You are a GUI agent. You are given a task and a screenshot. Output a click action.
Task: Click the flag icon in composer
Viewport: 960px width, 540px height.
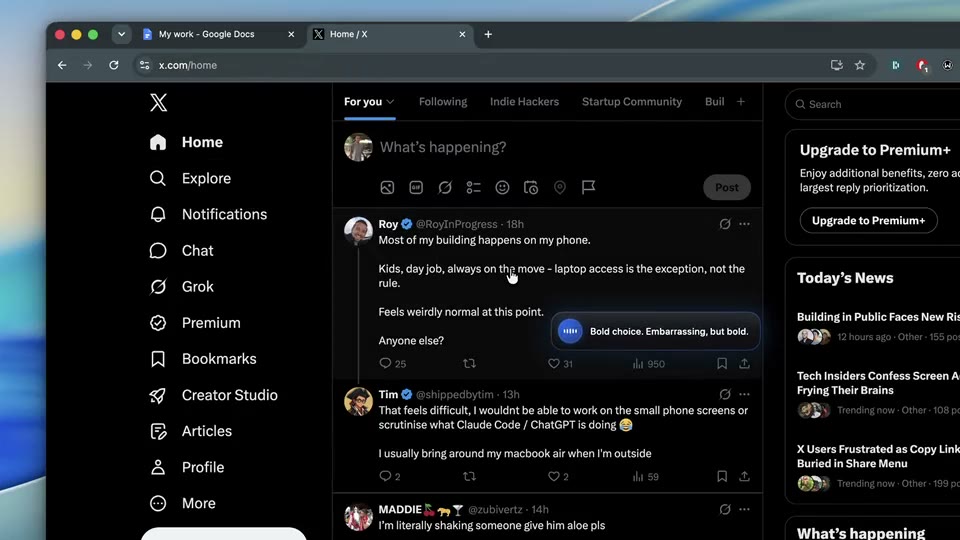coord(588,187)
